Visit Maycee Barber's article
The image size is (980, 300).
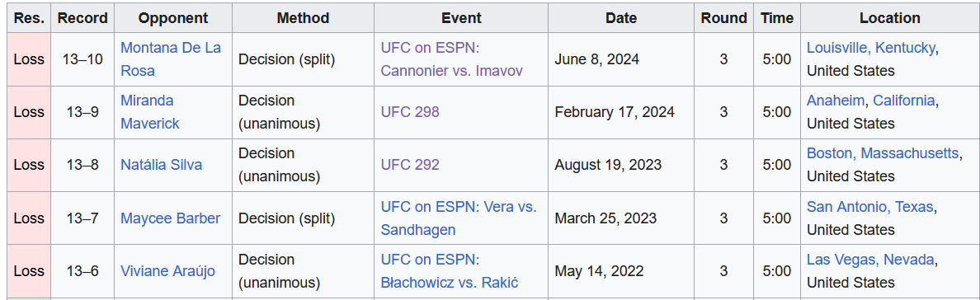170,218
